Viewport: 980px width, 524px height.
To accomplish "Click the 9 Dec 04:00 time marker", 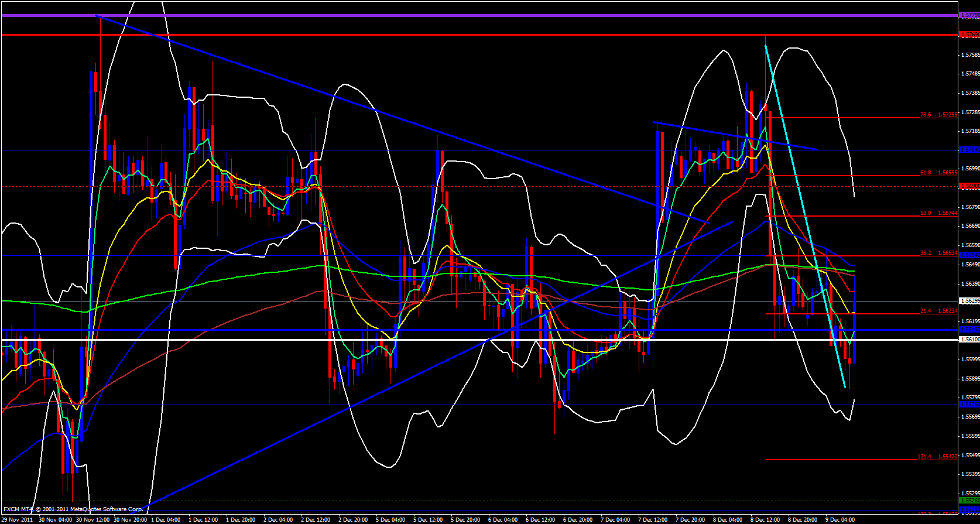I will click(x=840, y=519).
